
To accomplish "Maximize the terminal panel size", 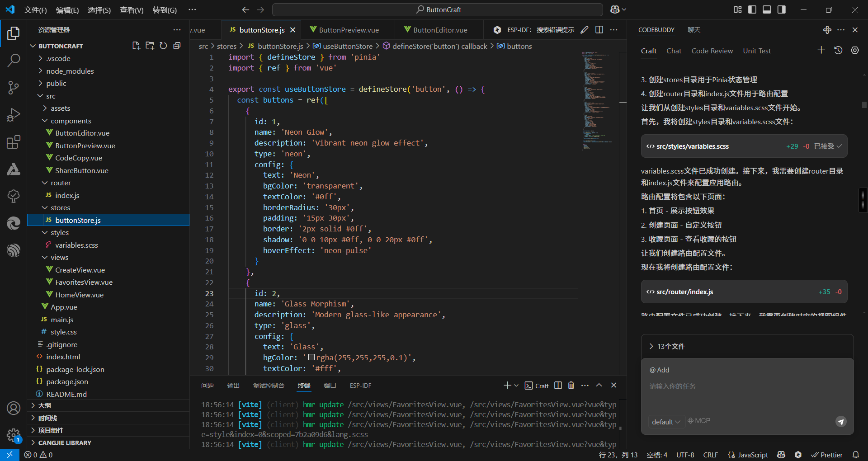I will 599,386.
